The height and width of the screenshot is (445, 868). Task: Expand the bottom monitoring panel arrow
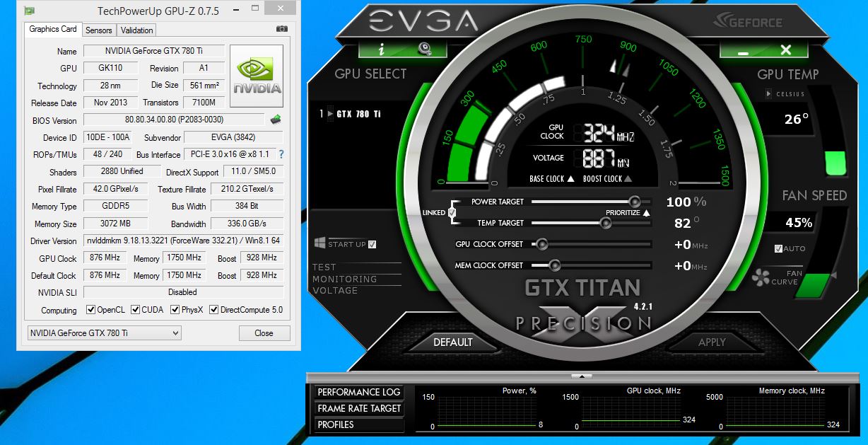point(582,376)
